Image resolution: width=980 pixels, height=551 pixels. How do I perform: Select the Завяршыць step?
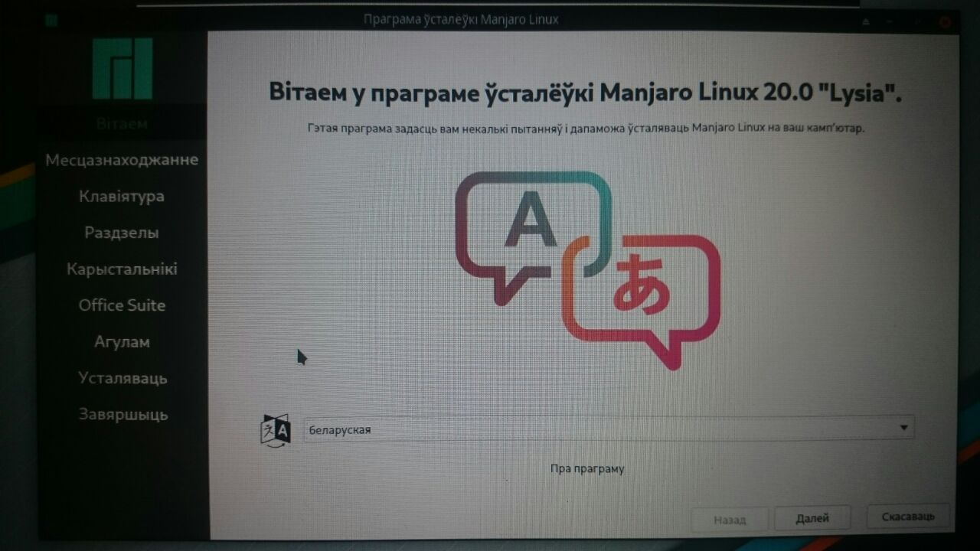[122, 415]
